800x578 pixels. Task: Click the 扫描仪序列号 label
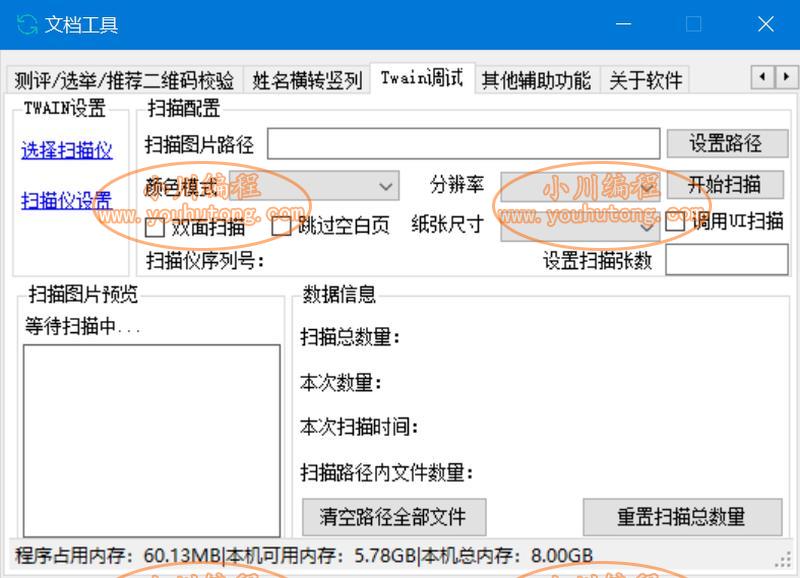click(205, 261)
